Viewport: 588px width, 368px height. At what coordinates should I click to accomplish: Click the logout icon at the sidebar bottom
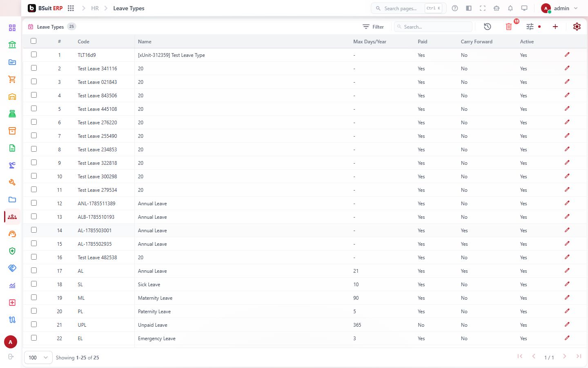point(11,357)
